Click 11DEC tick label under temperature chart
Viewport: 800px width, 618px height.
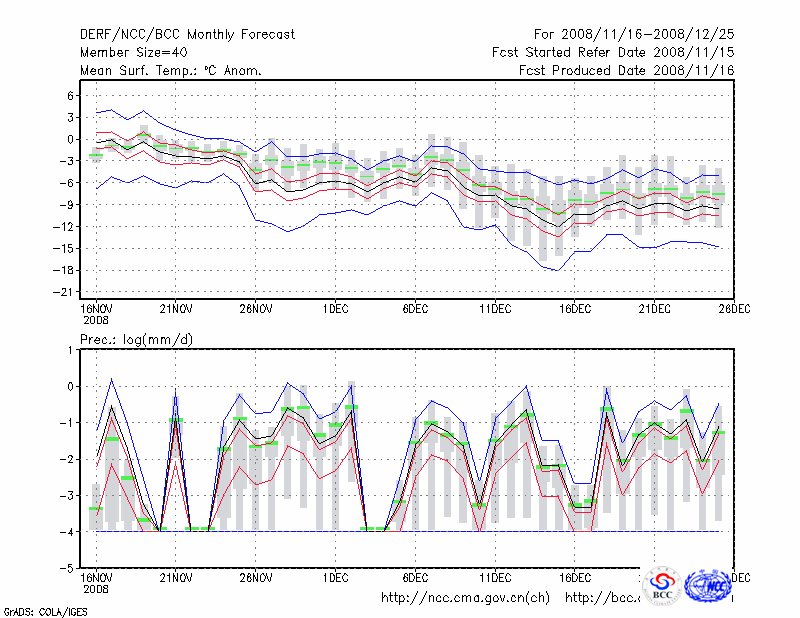[x=495, y=307]
